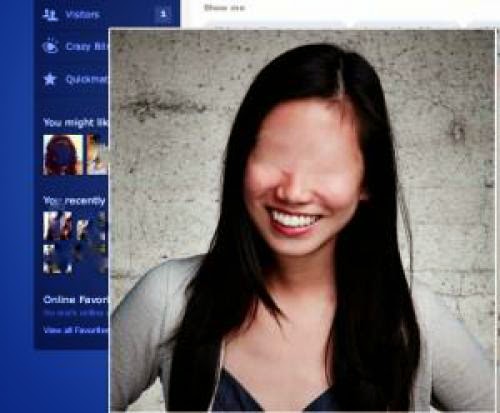The image size is (500, 413).
Task: Click the Visitors count badge
Action: (163, 14)
